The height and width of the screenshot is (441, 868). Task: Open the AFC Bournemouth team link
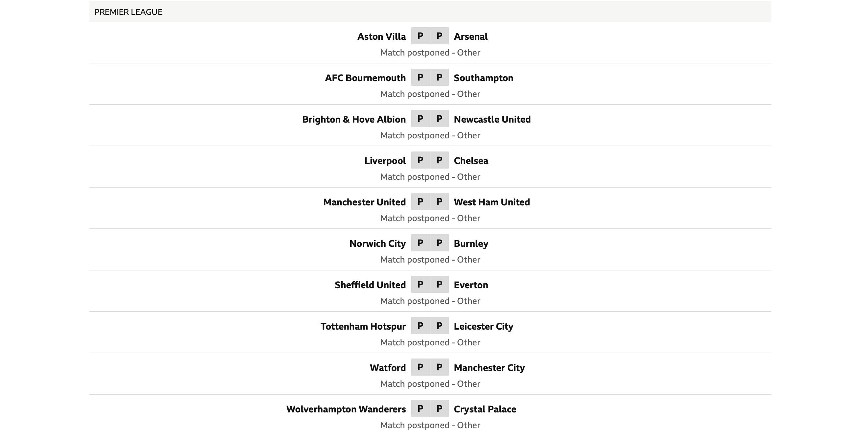click(x=365, y=78)
